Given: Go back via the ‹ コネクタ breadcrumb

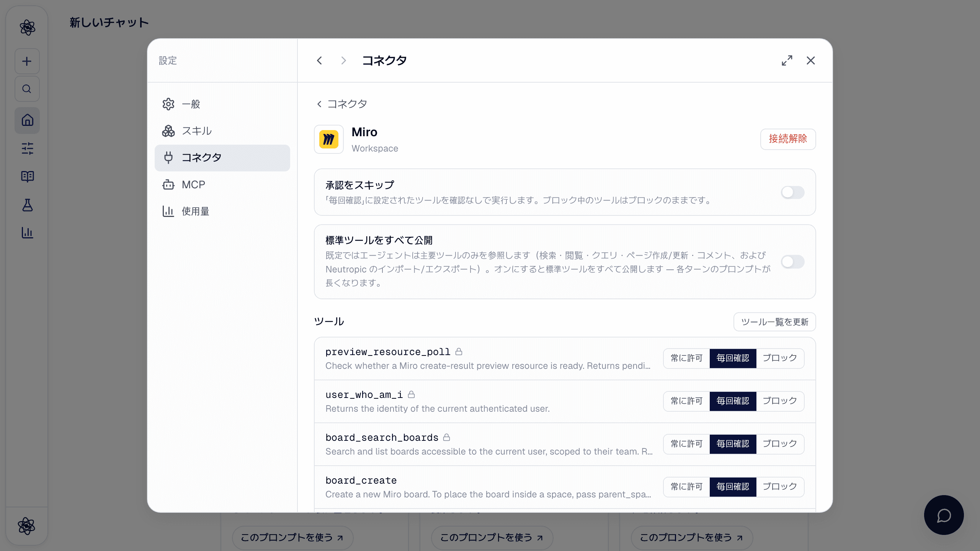Looking at the screenshot, I should pyautogui.click(x=341, y=104).
